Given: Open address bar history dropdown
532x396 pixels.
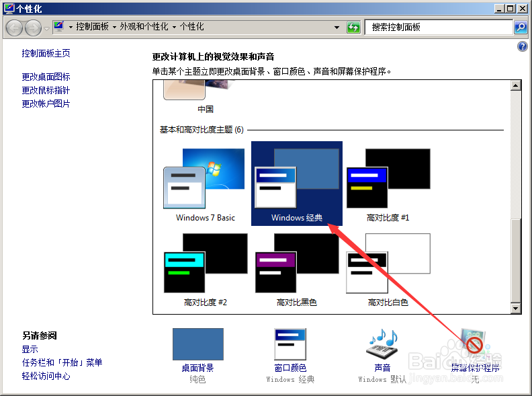Looking at the screenshot, I should pyautogui.click(x=337, y=27).
